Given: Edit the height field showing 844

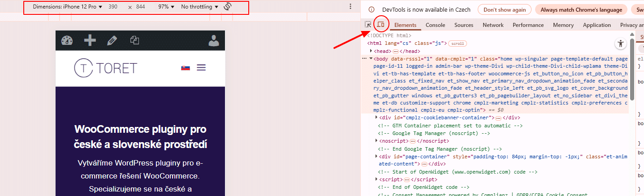Looking at the screenshot, I should [140, 7].
